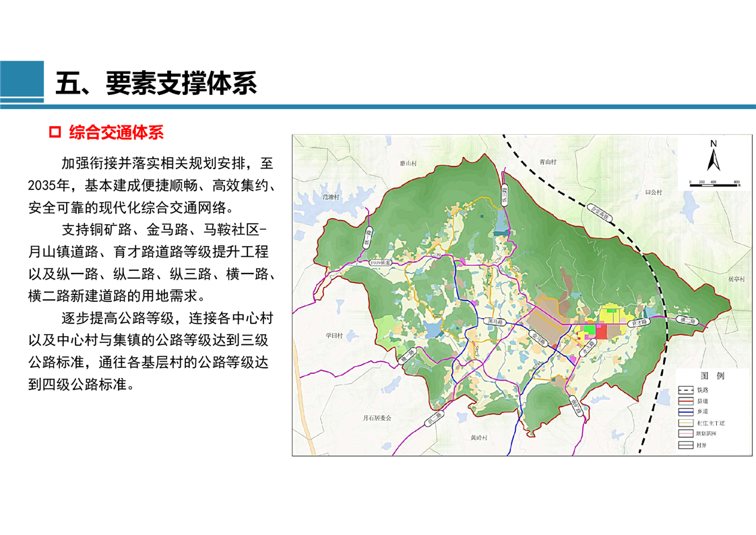Click the 县道 red line legend symbol
Image resolution: width=756 pixels, height=535 pixels.
coord(686,400)
